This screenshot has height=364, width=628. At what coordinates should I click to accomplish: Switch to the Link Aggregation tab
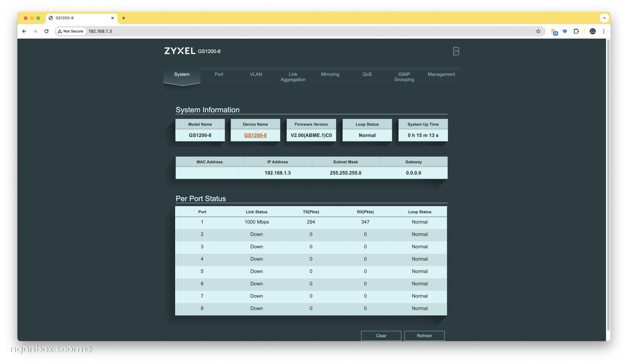293,77
